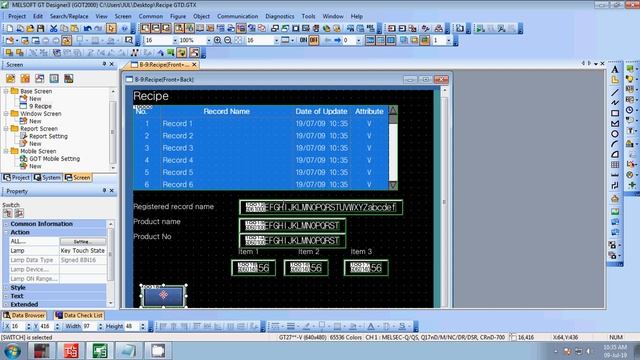
Task: Click the Item 2 numerical input box
Action: point(306,268)
